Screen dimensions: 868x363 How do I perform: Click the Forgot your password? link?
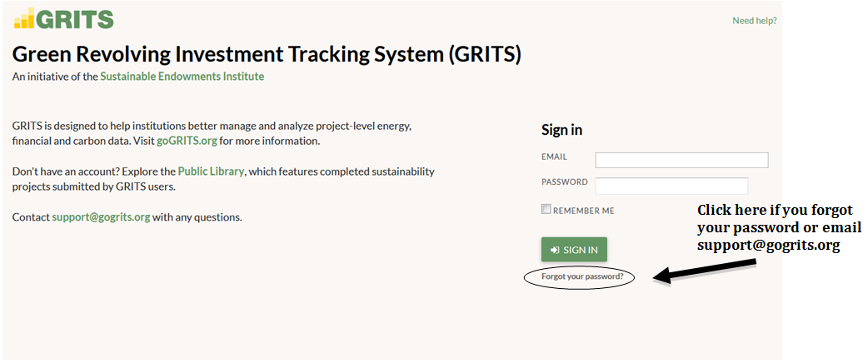pyautogui.click(x=582, y=276)
